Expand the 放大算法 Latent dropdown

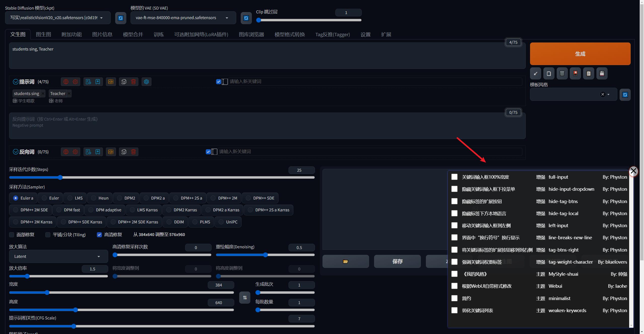pyautogui.click(x=58, y=256)
